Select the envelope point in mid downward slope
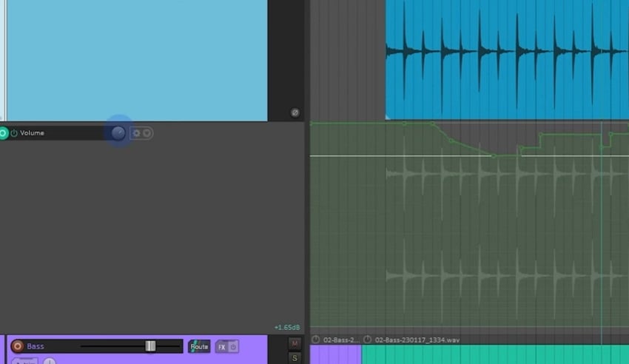Screen dimensions: 629x364 point(451,141)
